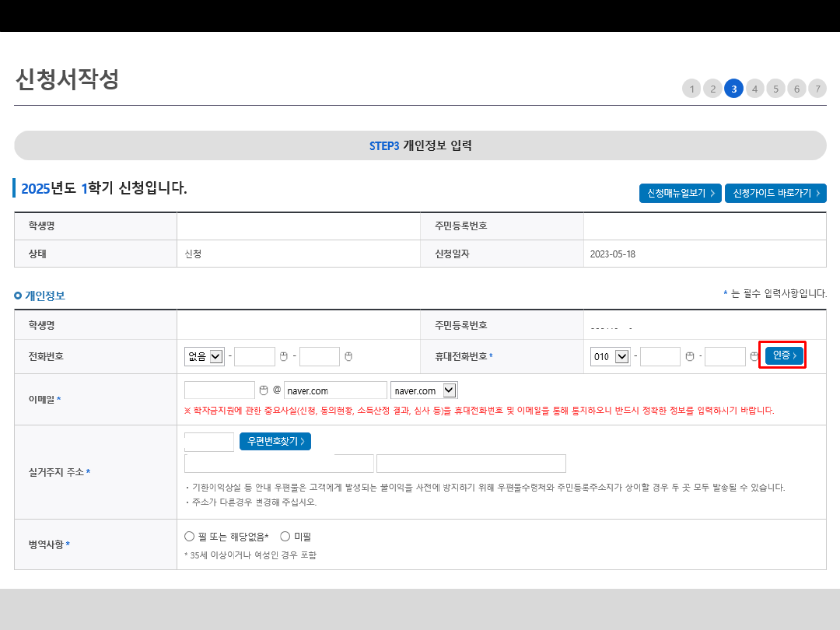The height and width of the screenshot is (630, 840).
Task: Open the 010 mobile prefix dropdown
Action: 611,356
